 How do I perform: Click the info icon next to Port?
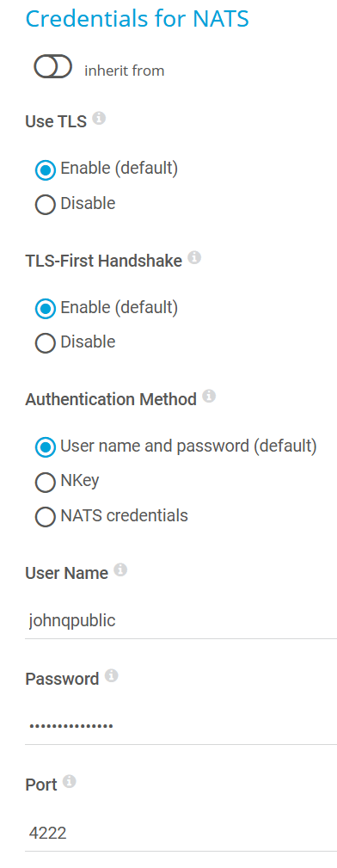click(x=69, y=782)
